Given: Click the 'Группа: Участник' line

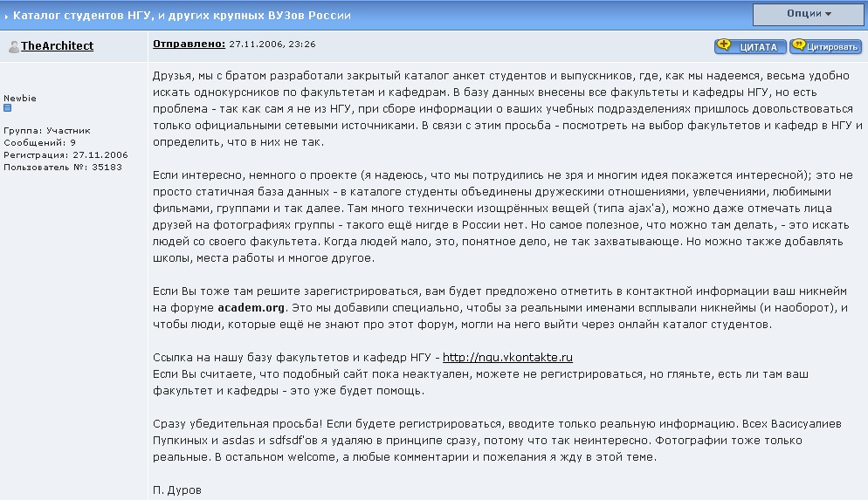Looking at the screenshot, I should 47,131.
